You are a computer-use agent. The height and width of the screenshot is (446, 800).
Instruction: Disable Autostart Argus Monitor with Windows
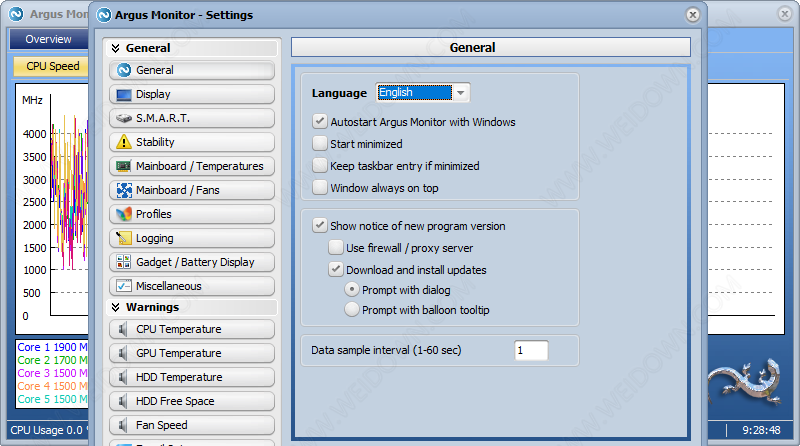tap(320, 121)
